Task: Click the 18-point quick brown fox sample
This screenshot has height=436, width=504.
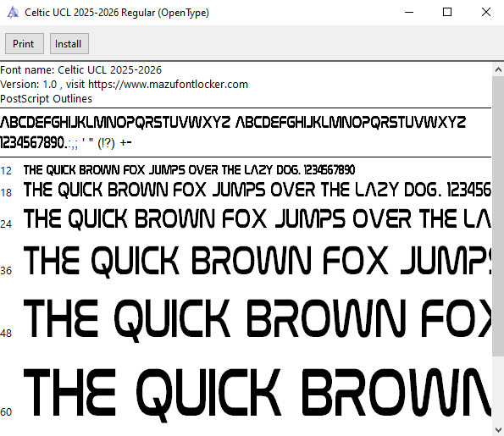Action: [258, 190]
